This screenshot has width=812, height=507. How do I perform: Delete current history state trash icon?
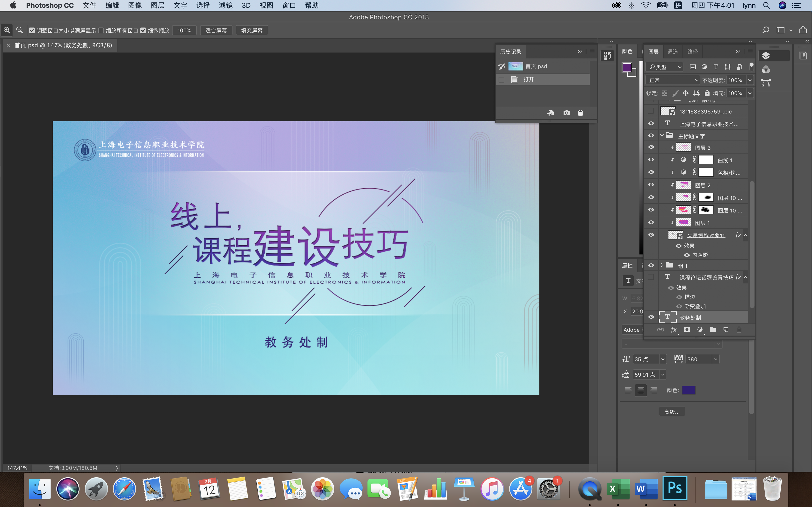tap(580, 113)
